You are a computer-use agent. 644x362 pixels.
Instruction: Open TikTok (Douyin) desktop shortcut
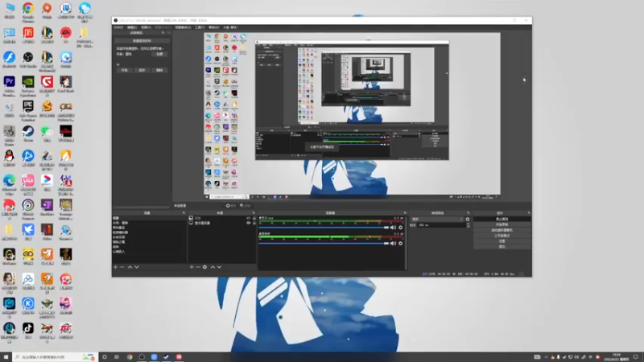click(x=28, y=331)
